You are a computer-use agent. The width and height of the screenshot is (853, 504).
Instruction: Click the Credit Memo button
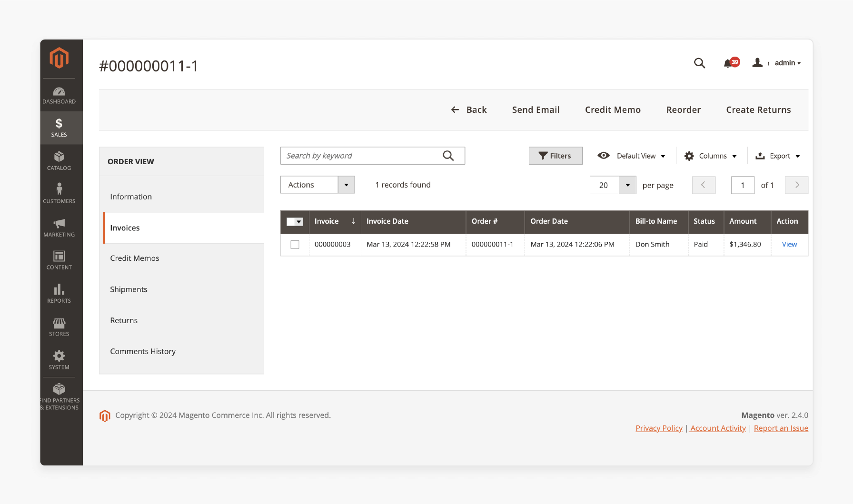(613, 110)
